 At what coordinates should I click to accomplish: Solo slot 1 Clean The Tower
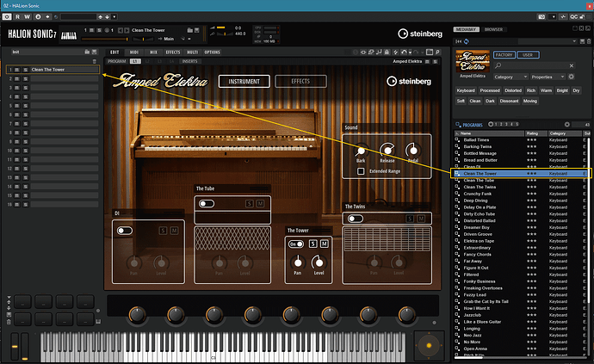click(25, 70)
